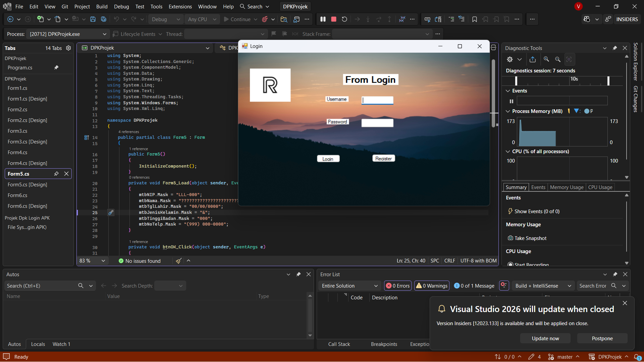644x362 pixels.
Task: Click Update now in the notification
Action: (545, 339)
